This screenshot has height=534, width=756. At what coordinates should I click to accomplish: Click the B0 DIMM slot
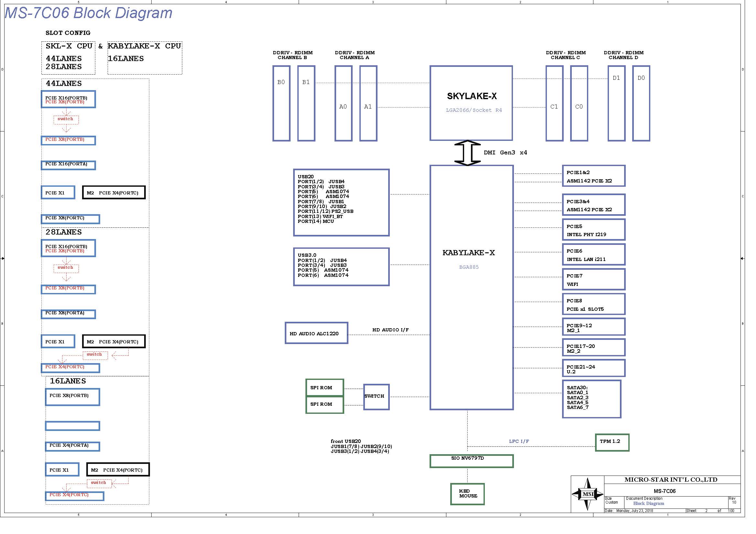281,103
